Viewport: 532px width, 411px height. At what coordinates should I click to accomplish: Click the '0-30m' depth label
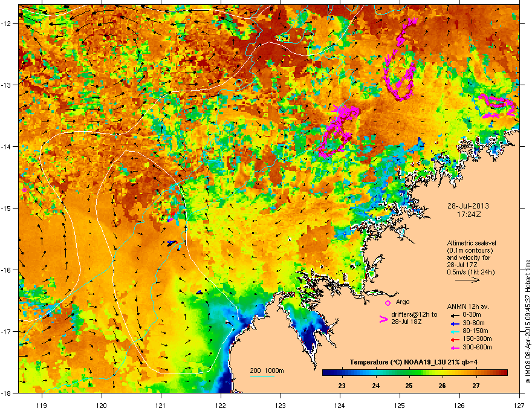(x=472, y=315)
